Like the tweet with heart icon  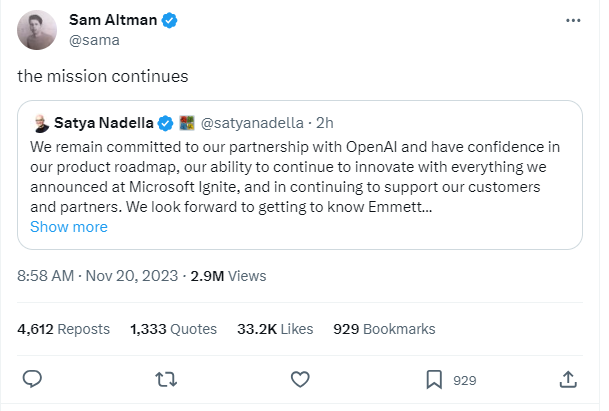click(299, 380)
